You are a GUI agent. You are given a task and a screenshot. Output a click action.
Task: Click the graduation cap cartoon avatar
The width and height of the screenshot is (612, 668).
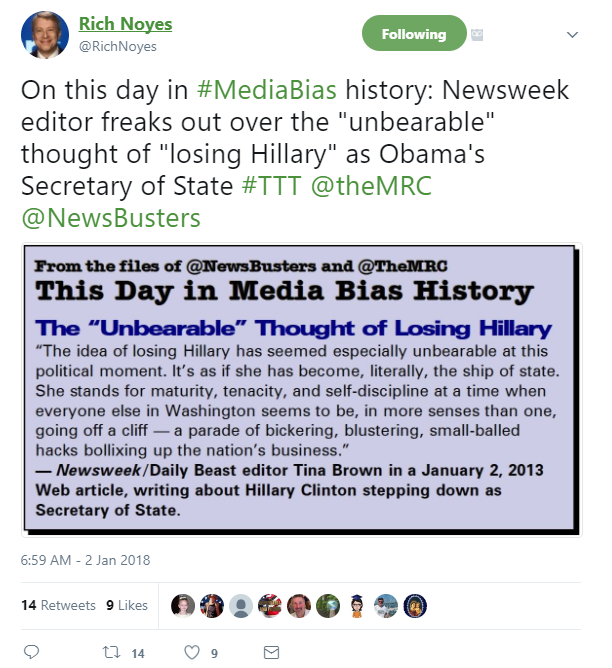tap(357, 605)
